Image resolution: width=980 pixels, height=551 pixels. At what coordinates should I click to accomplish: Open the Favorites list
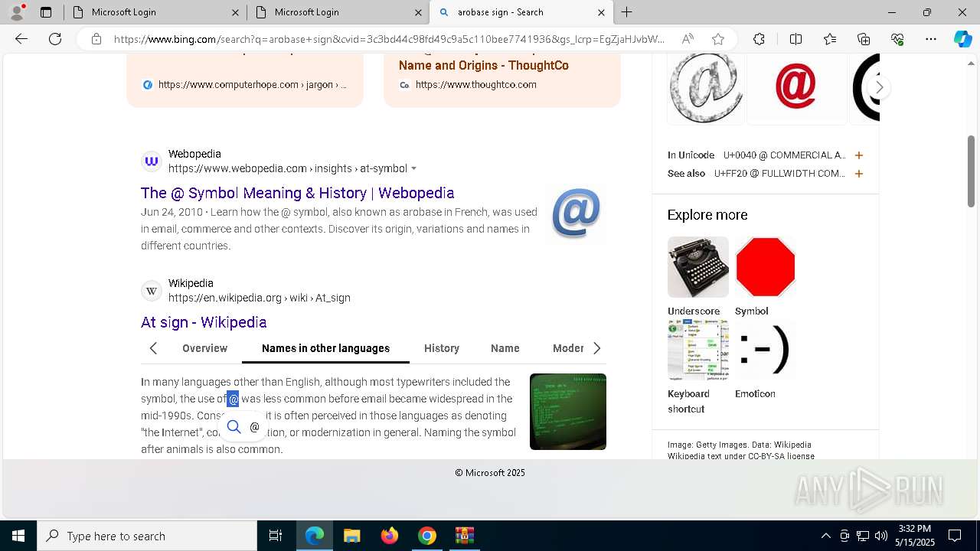tap(830, 39)
